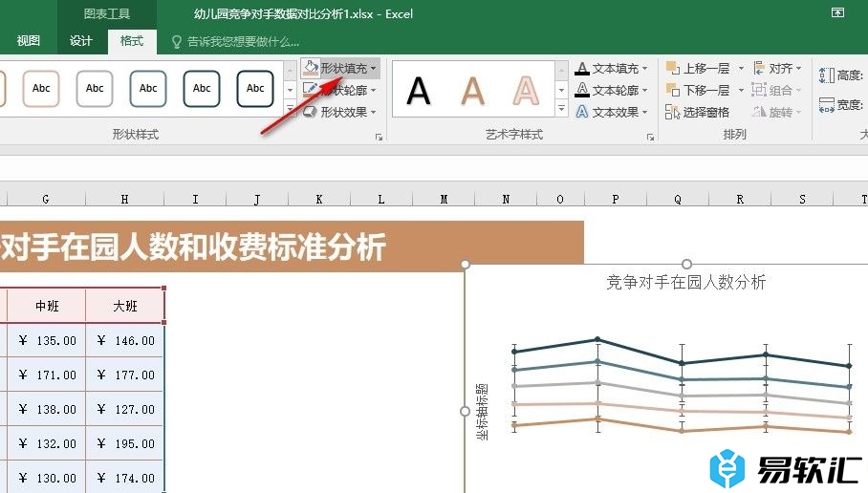Open WordArt Styles dialog launcher
Screen dimensions: 868x493
pyautogui.click(x=650, y=137)
